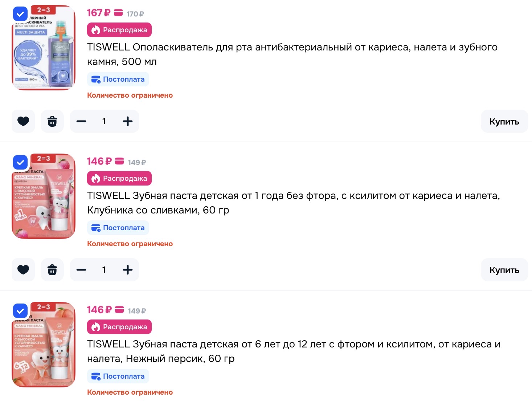The height and width of the screenshot is (403, 532).
Task: Decrease mouthwash quantity with minus icon
Action: point(81,121)
